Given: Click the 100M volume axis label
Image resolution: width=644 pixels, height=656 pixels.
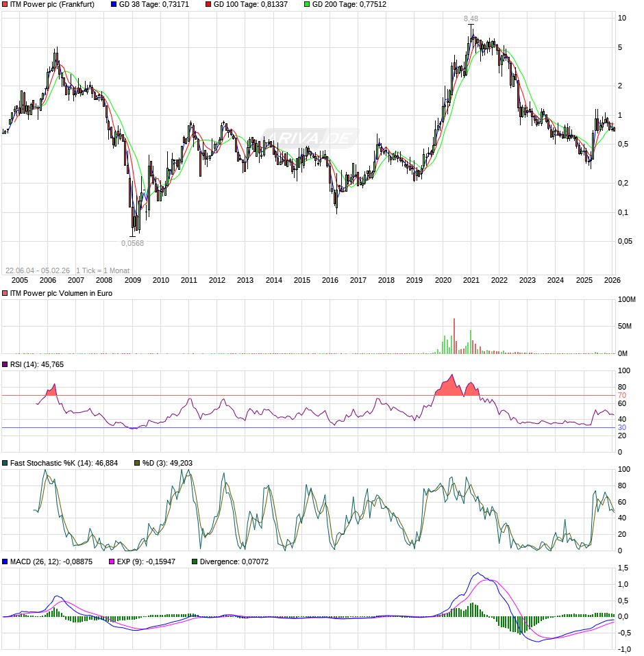Looking at the screenshot, I should [x=626, y=299].
